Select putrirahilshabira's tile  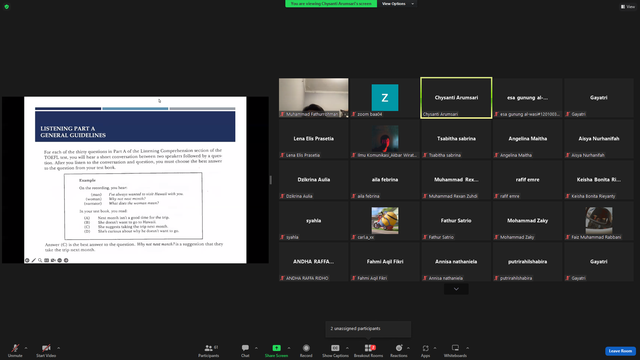click(527, 262)
